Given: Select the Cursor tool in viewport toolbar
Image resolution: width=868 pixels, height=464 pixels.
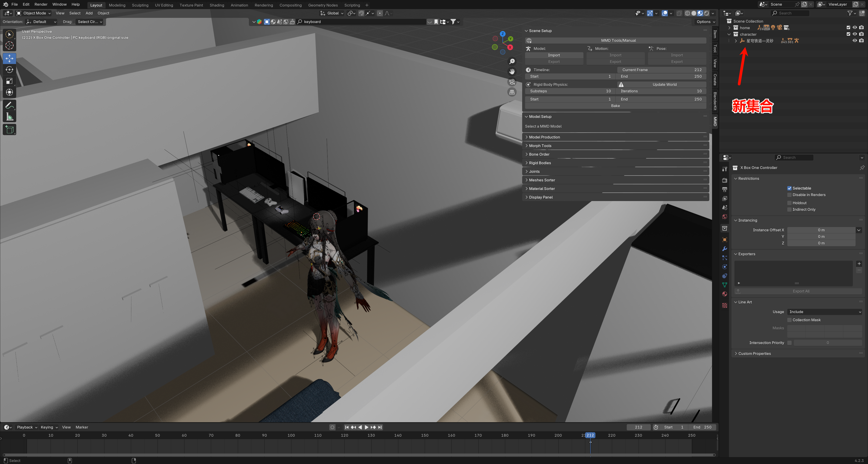Looking at the screenshot, I should click(x=9, y=45).
